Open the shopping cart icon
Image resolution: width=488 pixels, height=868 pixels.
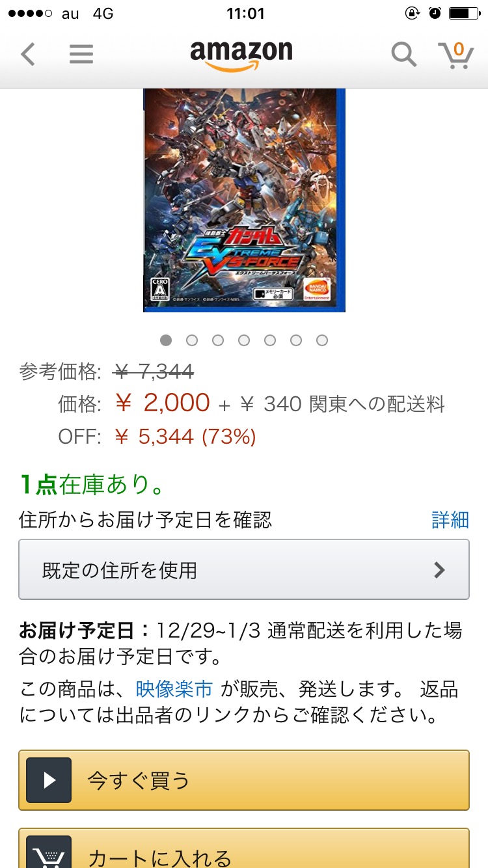point(455,55)
